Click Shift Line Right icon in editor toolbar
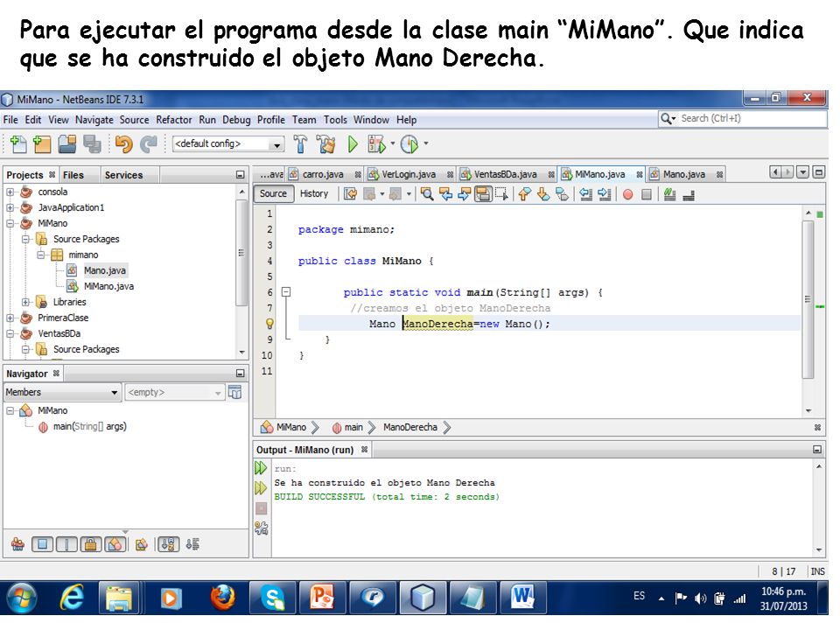This screenshot has width=840, height=630. pos(605,194)
